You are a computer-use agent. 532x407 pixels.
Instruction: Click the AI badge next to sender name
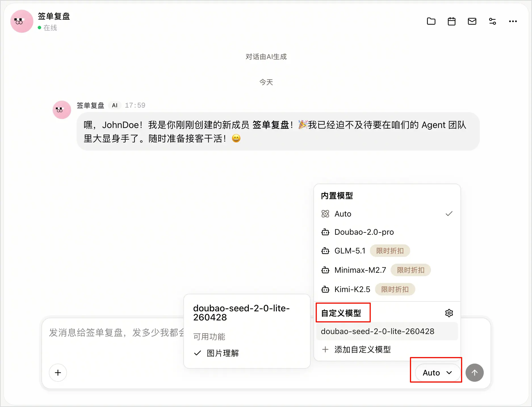tap(115, 105)
